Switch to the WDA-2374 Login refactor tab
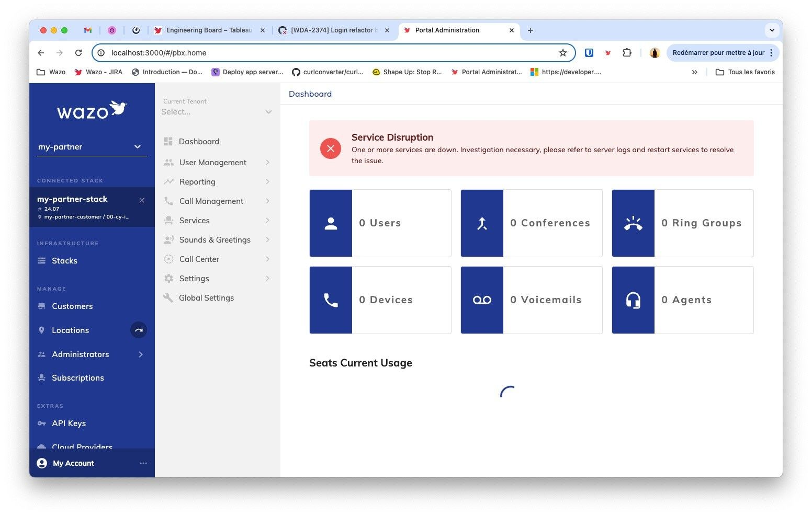 click(x=333, y=30)
